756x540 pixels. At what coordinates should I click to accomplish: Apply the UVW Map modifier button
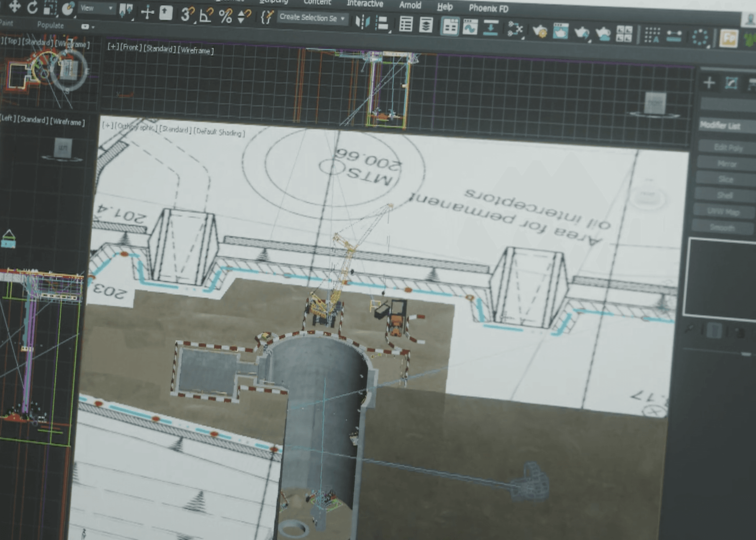(x=724, y=211)
